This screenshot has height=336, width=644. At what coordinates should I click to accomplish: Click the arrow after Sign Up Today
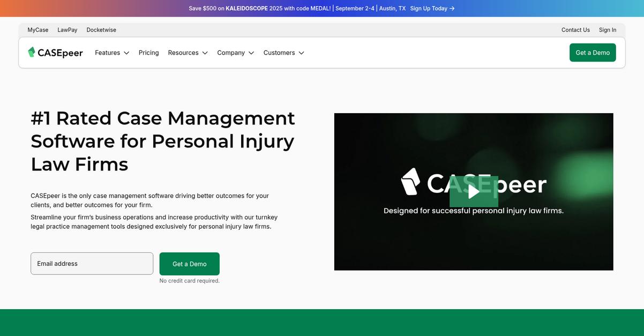(452, 9)
